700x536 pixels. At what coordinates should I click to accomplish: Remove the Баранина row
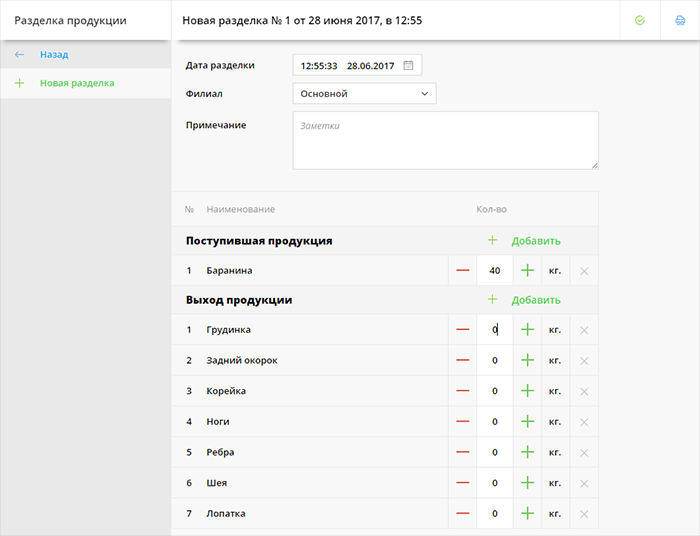(584, 270)
